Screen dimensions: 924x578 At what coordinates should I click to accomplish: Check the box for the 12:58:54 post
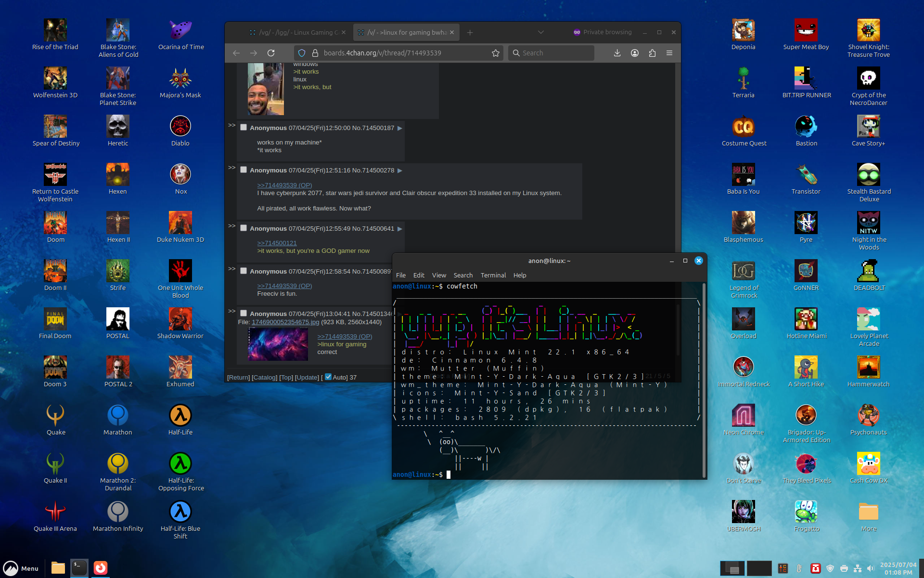pos(244,271)
